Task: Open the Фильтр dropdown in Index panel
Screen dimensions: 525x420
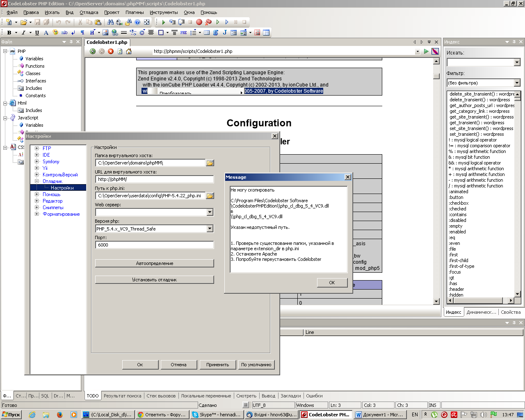Action: [x=517, y=83]
